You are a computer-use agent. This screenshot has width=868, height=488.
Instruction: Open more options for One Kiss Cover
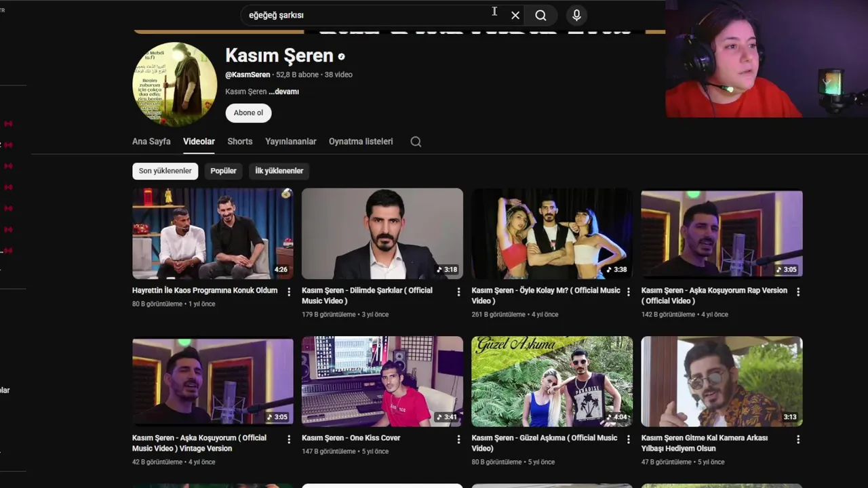[x=458, y=439]
